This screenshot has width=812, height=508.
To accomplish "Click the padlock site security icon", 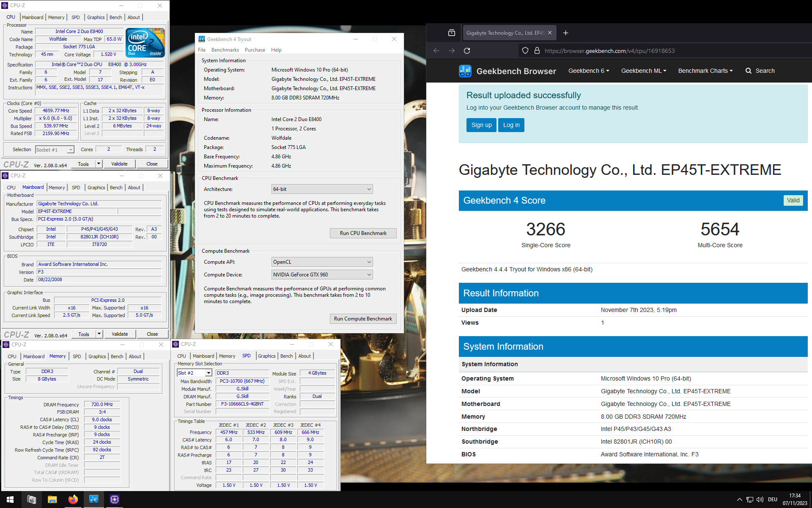I will (537, 51).
